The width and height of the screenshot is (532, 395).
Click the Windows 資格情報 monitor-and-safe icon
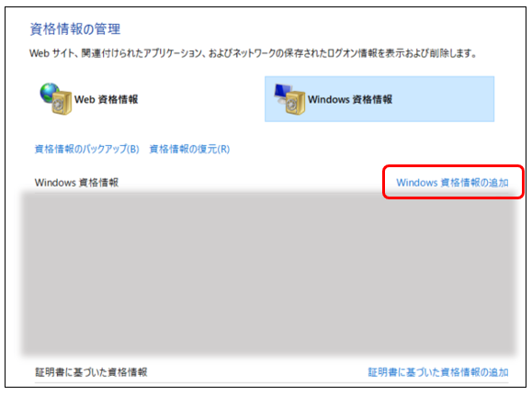point(289,99)
